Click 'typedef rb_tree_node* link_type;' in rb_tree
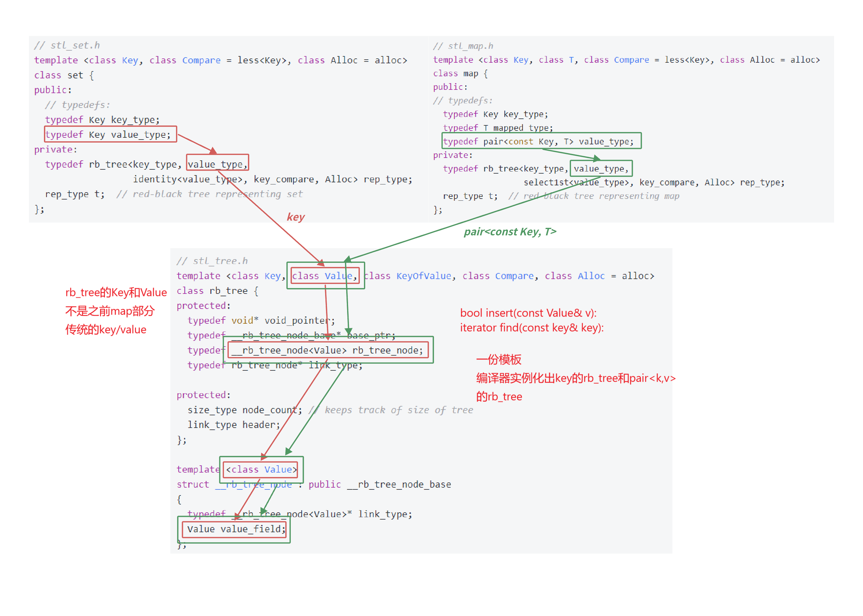Image resolution: width=863 pixels, height=616 pixels. 275,365
